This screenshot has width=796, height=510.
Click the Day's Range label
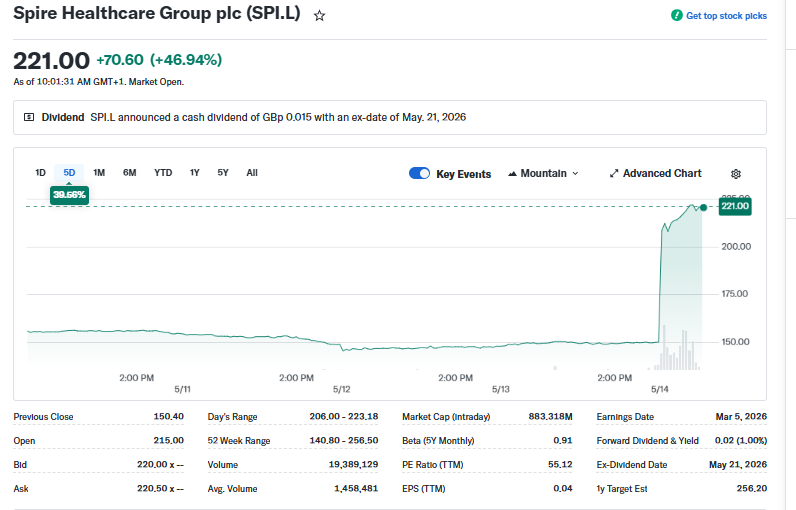[232, 417]
